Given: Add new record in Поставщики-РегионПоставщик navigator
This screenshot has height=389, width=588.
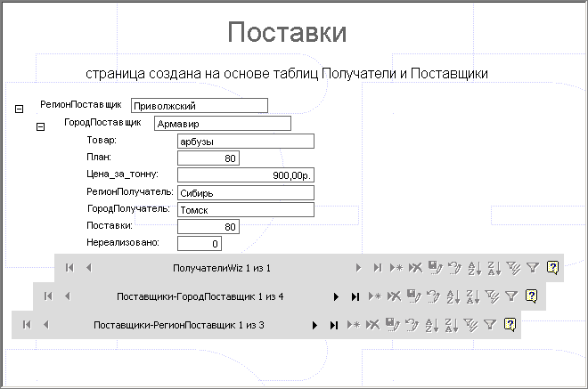Looking at the screenshot, I should [x=354, y=325].
